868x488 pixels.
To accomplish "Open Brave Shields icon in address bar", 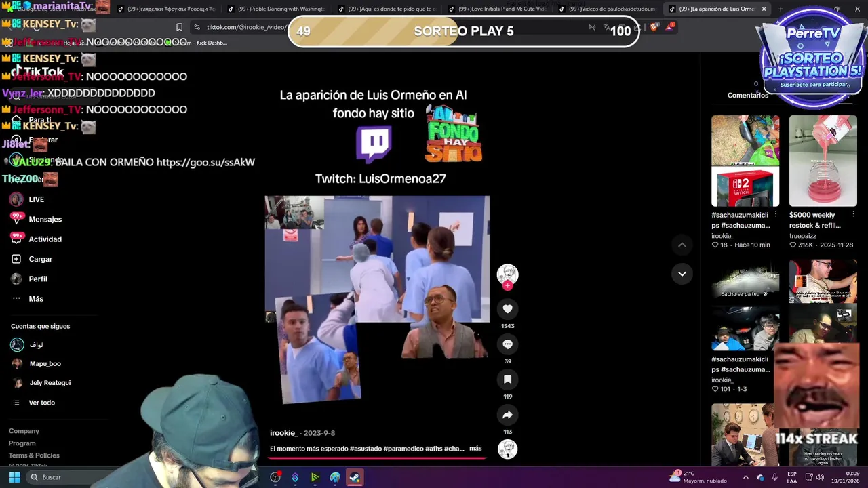I will [654, 27].
